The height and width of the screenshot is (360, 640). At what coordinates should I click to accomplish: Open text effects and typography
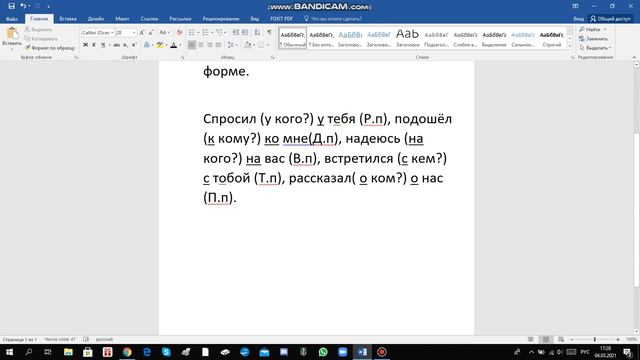tap(147, 45)
